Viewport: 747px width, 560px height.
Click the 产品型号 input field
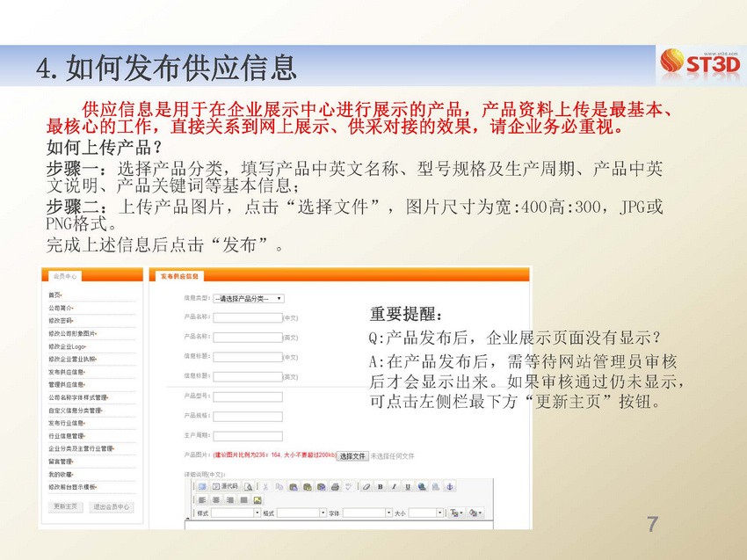pyautogui.click(x=247, y=396)
